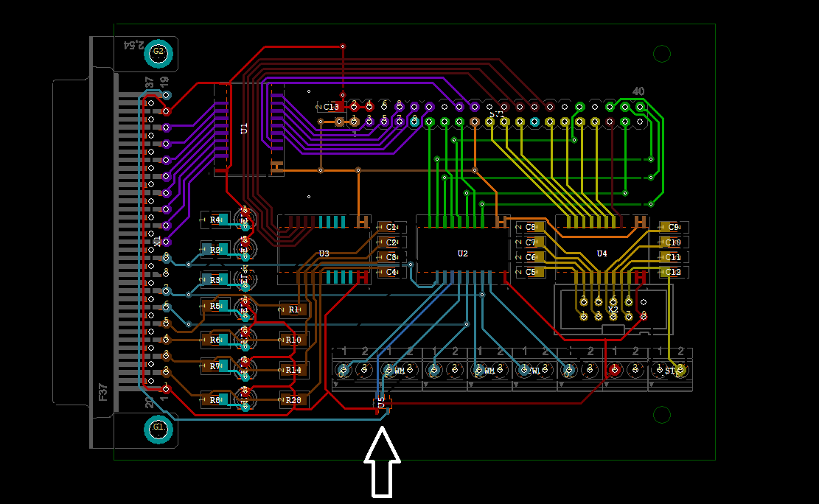Select resistor R5
This screenshot has height=504, width=819.
216,306
